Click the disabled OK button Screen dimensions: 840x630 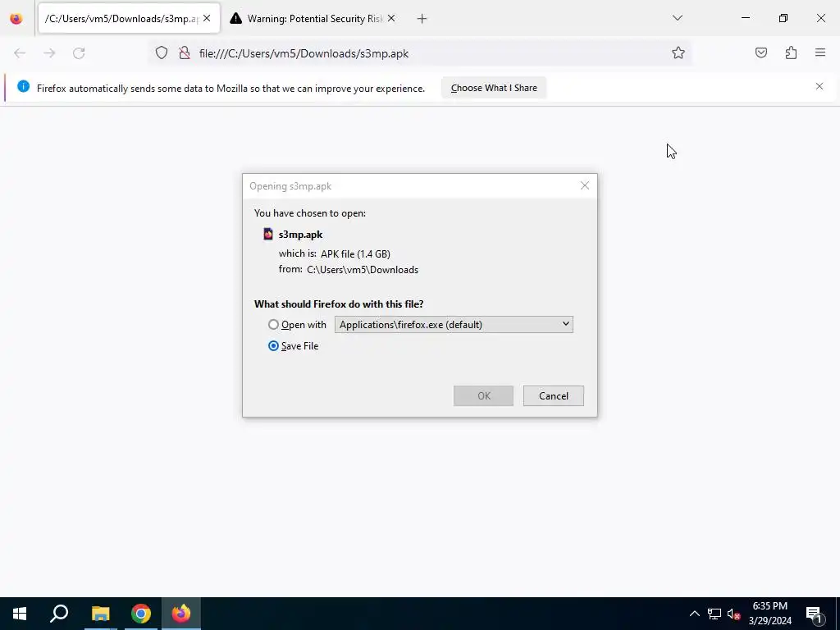(x=483, y=396)
